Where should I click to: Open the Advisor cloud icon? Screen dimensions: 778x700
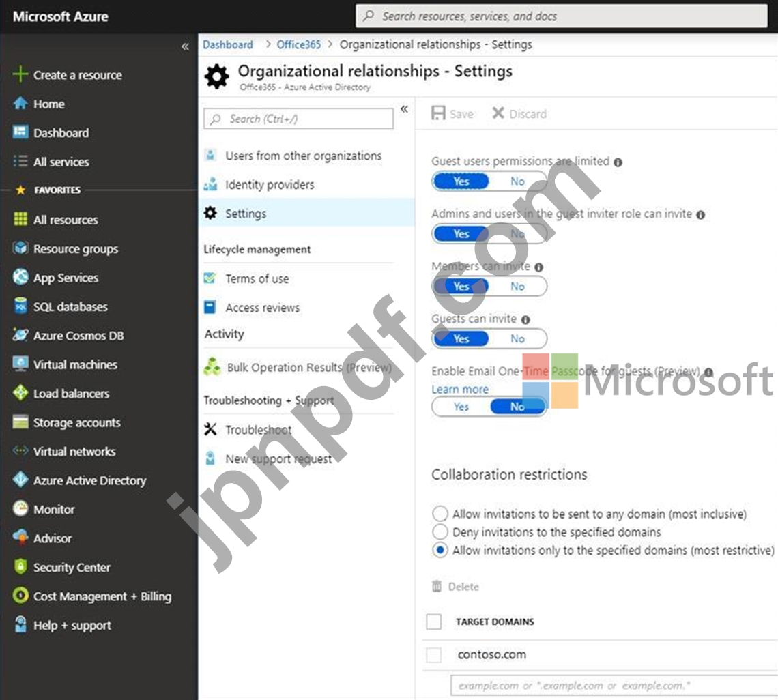[20, 537]
